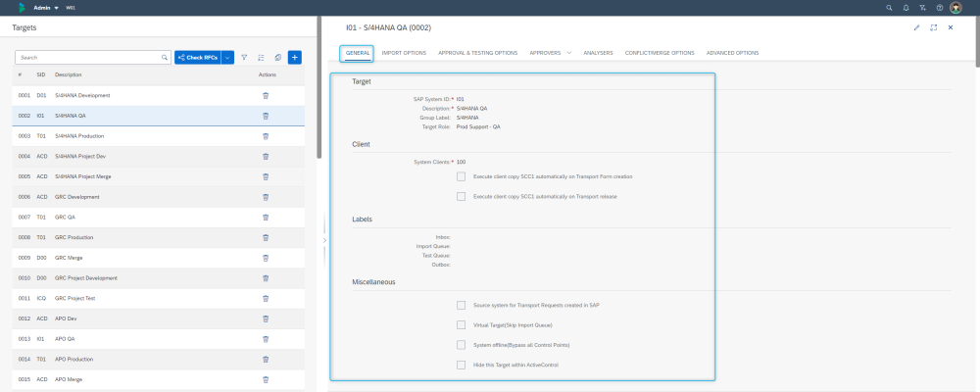The width and height of the screenshot is (980, 392).
Task: Click the Group Label value S/4HANA
Action: click(467, 118)
